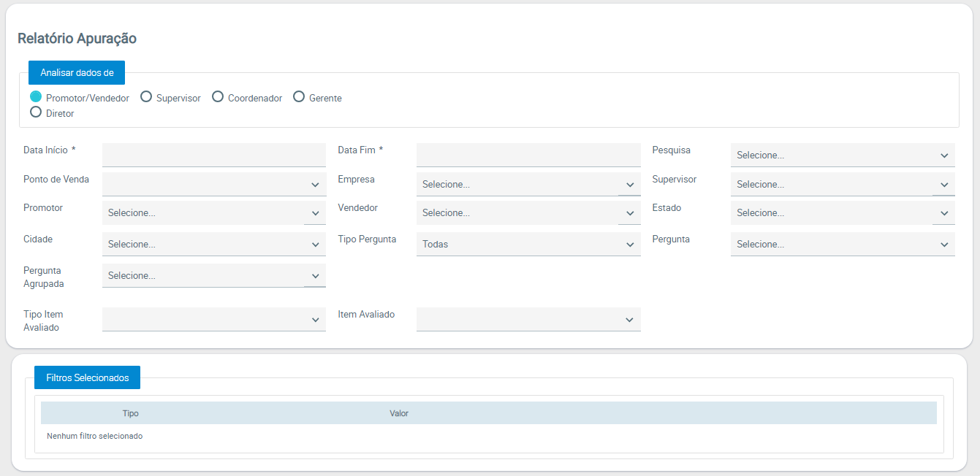
Task: Open the Tipo Item Avaliado dropdown
Action: pos(213,319)
